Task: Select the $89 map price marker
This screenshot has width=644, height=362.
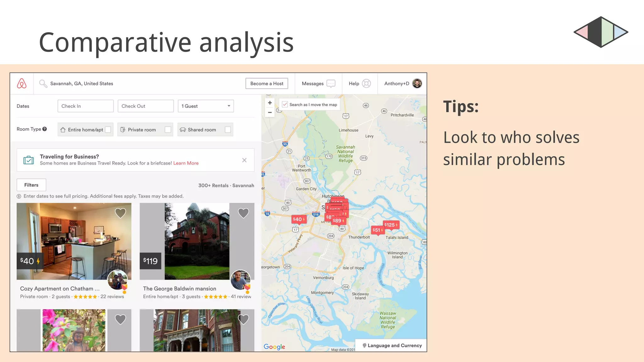Action: (339, 221)
